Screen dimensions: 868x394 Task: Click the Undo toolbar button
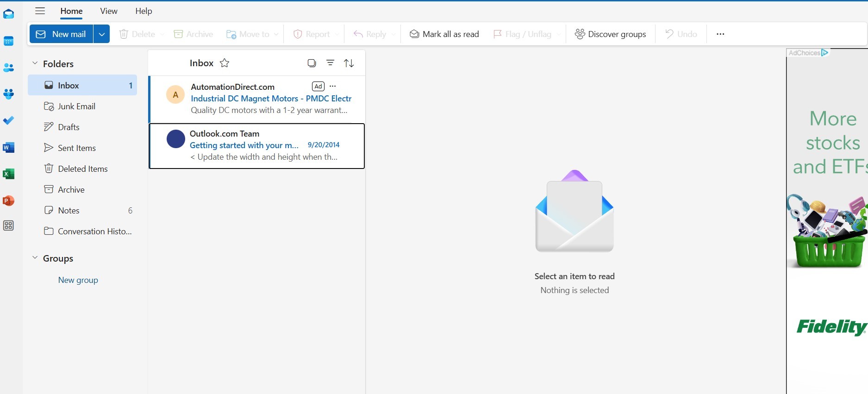(x=681, y=34)
